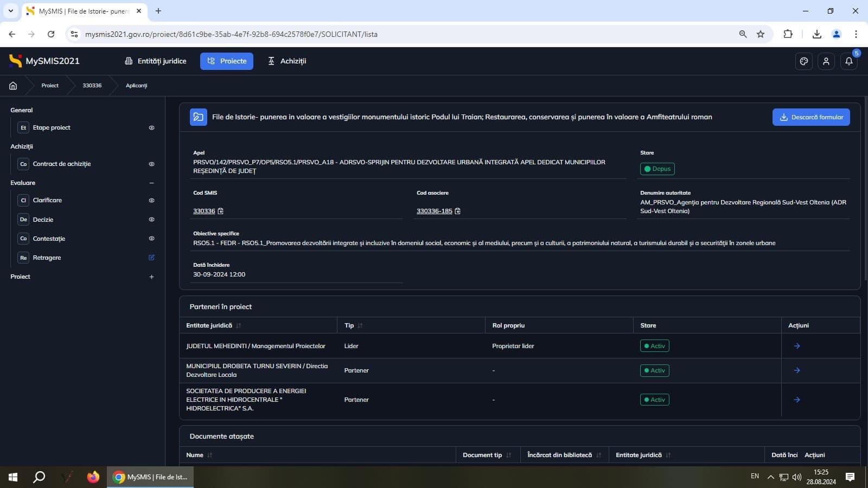Open the 330336 breadcrumb link
Viewport: 868px width, 488px height.
point(92,86)
